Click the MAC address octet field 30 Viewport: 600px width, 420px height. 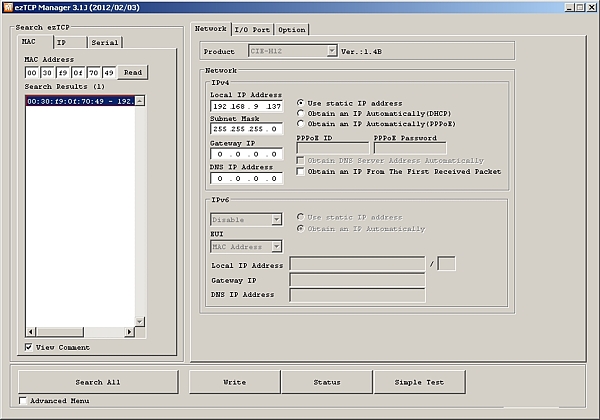point(47,72)
